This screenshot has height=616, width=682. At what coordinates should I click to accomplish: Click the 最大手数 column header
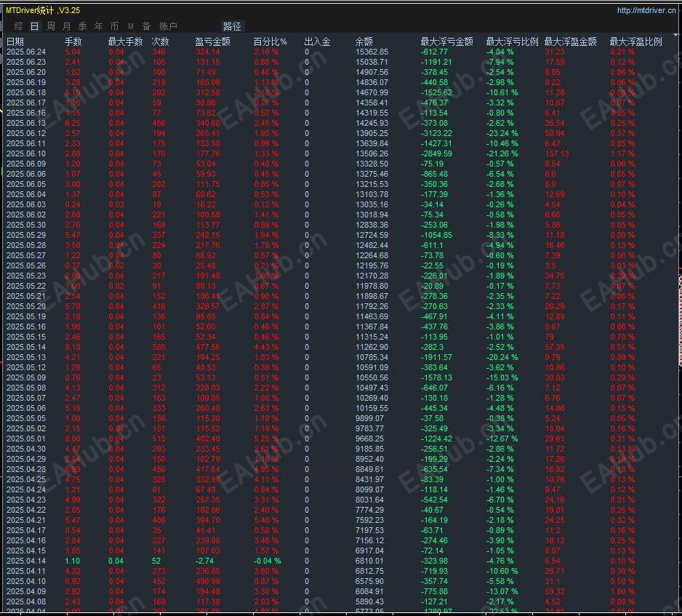(x=125, y=41)
